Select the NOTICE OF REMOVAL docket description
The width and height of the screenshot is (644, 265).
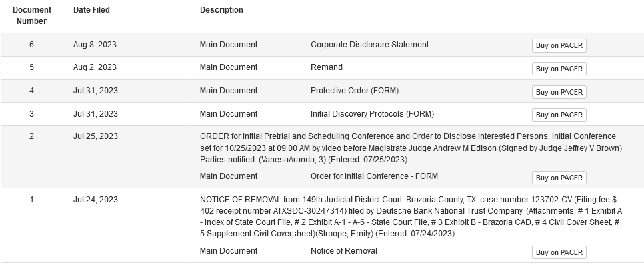[x=411, y=216]
